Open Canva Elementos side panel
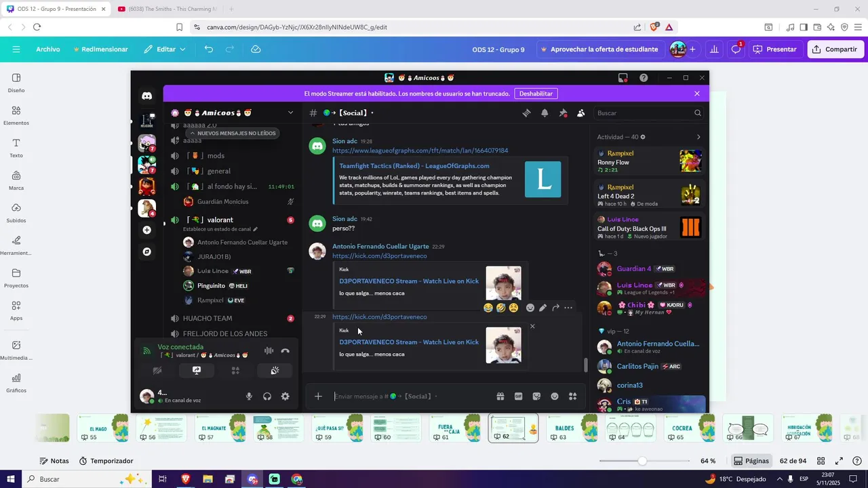 [x=16, y=115]
